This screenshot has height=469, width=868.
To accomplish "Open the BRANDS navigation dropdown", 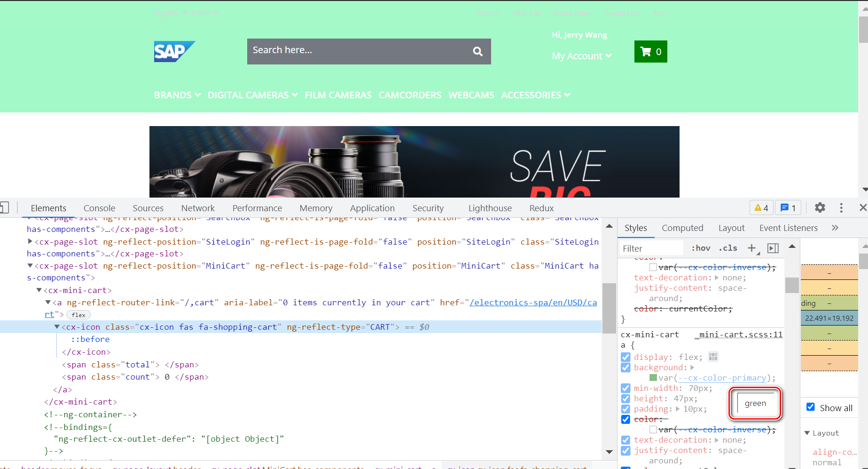I will coord(177,95).
